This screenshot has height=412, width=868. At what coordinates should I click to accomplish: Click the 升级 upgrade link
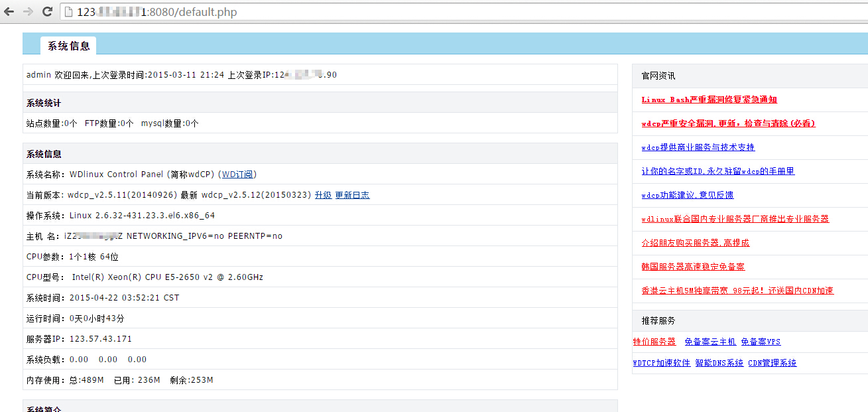[323, 195]
